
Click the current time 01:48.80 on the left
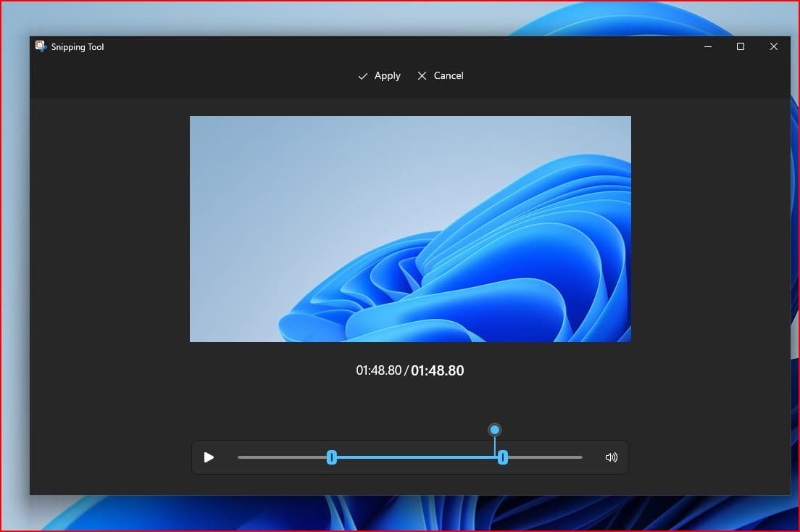(x=378, y=370)
